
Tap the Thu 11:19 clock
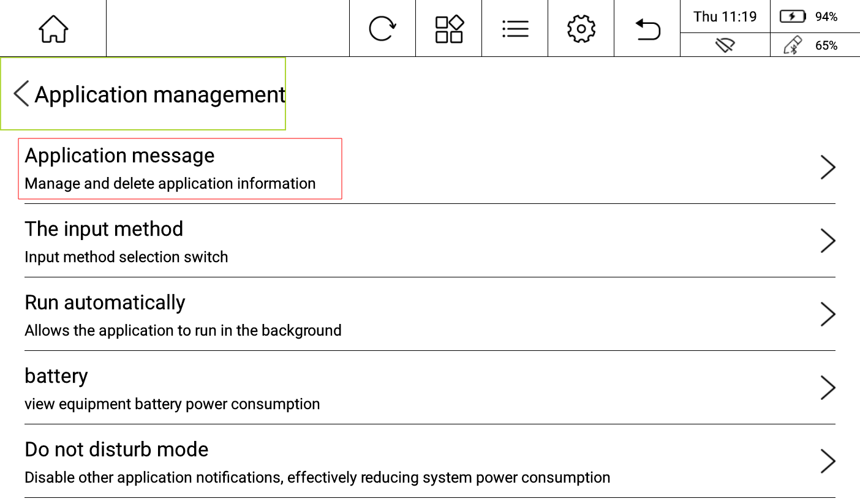click(x=725, y=17)
